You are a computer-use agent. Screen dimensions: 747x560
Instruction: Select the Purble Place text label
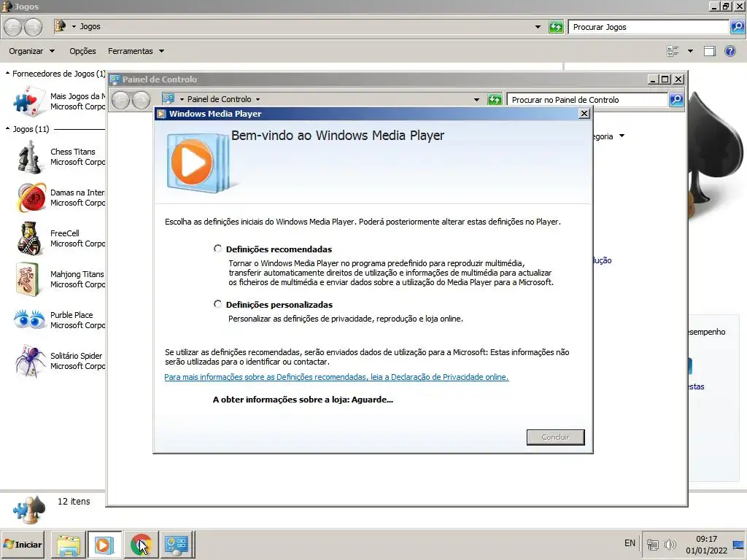(x=71, y=315)
